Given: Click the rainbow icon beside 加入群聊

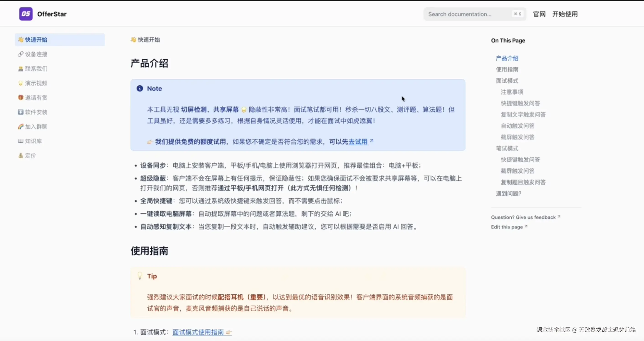Looking at the screenshot, I should point(21,127).
